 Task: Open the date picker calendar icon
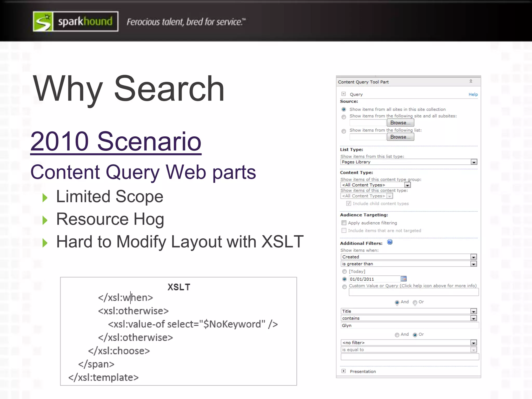pyautogui.click(x=403, y=279)
